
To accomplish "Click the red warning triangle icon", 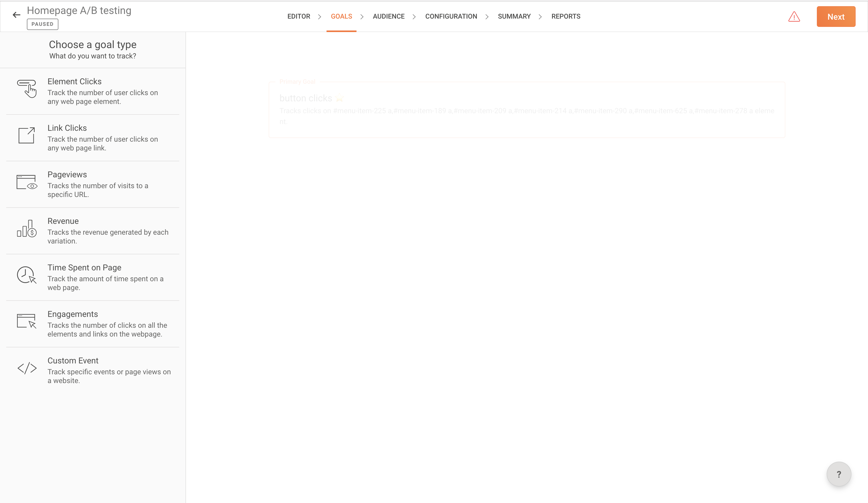I will click(x=794, y=17).
